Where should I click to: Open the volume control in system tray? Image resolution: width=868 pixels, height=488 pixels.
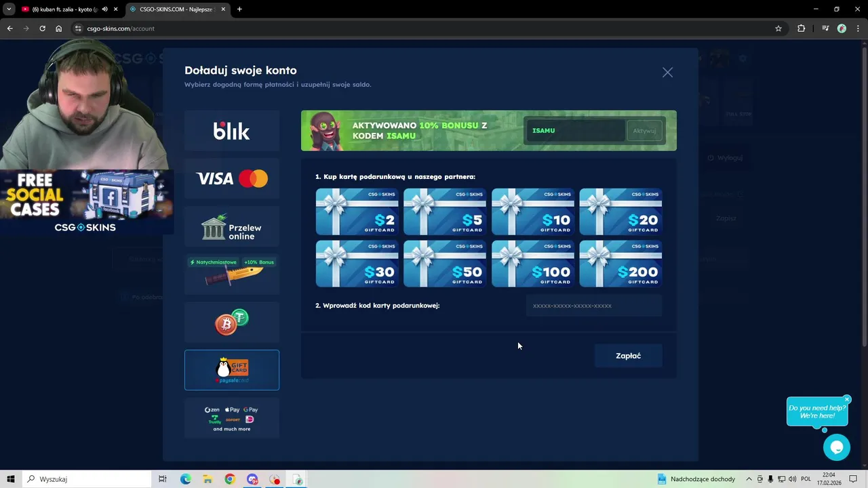point(792,479)
